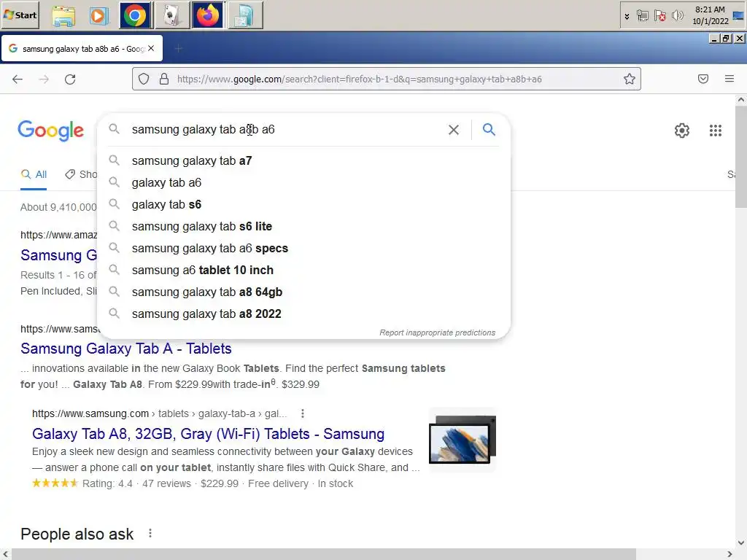Choose suggestion samsung a6 tablet 10 inch
Image resolution: width=747 pixels, height=560 pixels.
pyautogui.click(x=303, y=271)
